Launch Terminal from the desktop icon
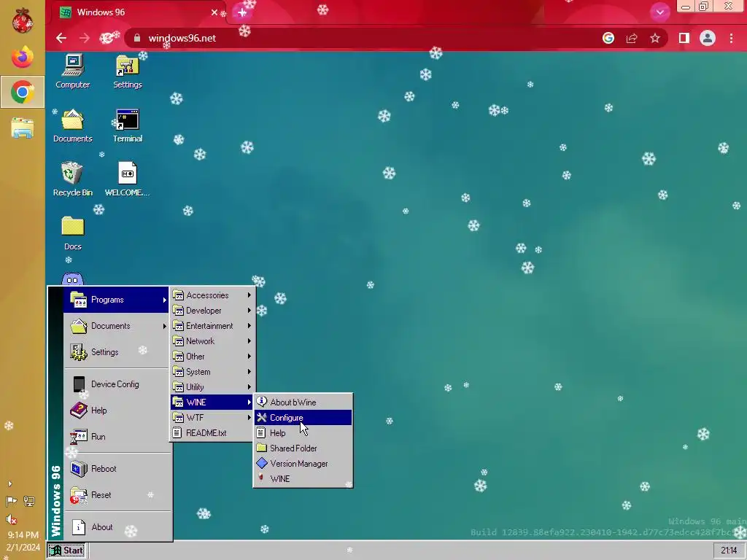 [127, 125]
